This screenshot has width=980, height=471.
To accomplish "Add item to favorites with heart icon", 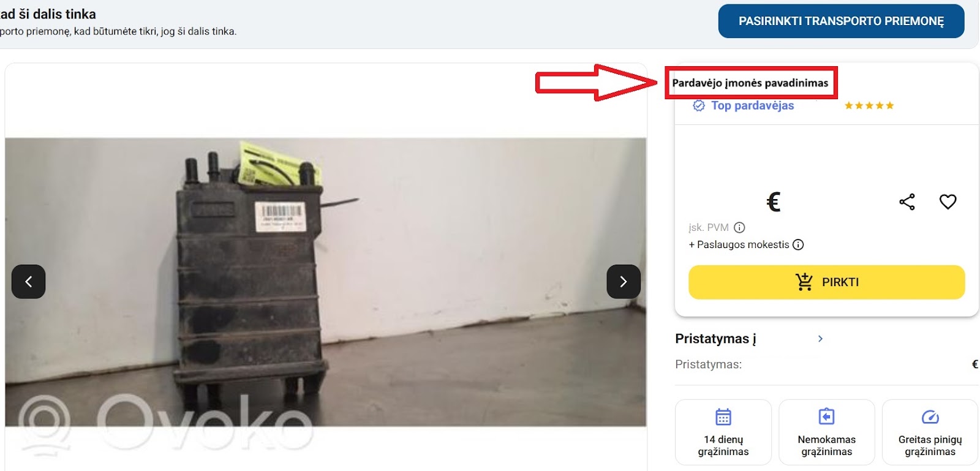I will pyautogui.click(x=948, y=202).
